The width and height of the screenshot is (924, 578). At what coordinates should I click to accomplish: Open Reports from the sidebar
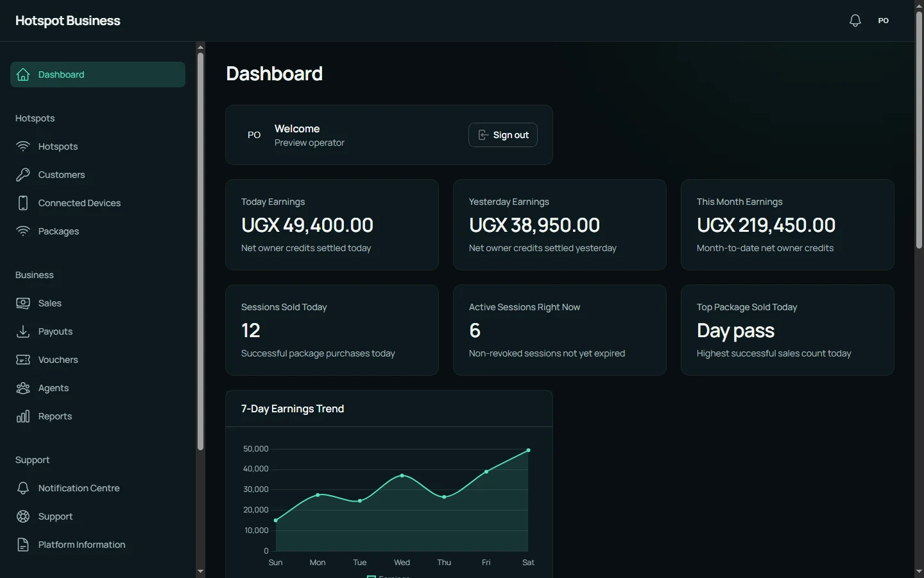click(x=98, y=416)
